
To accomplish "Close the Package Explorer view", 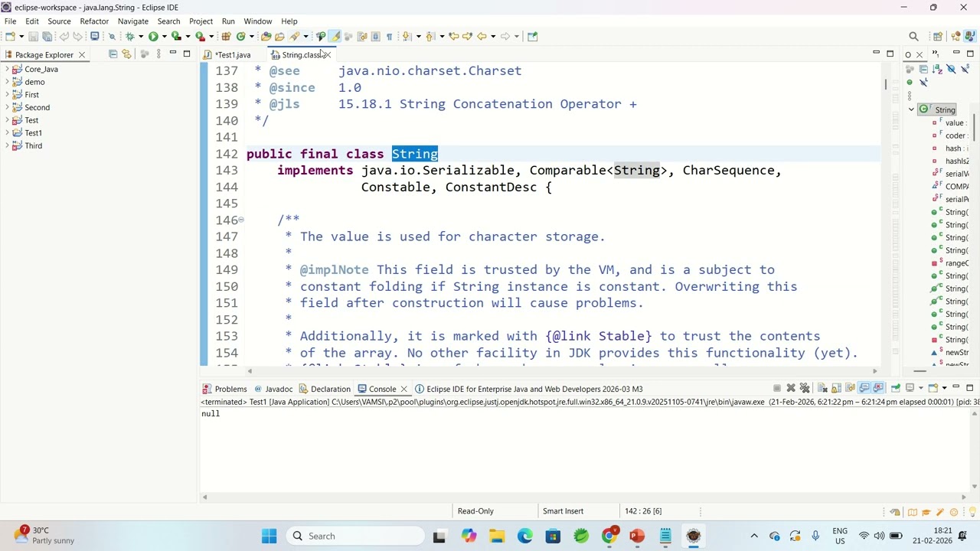I will [x=81, y=54].
